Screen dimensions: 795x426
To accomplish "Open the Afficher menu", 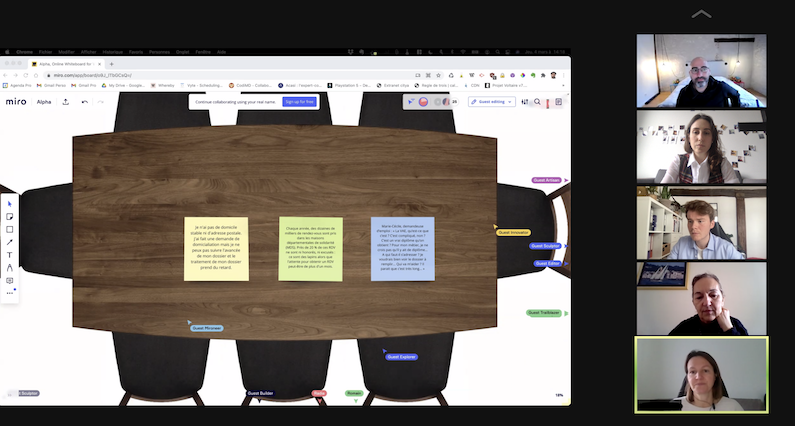I will (88, 52).
